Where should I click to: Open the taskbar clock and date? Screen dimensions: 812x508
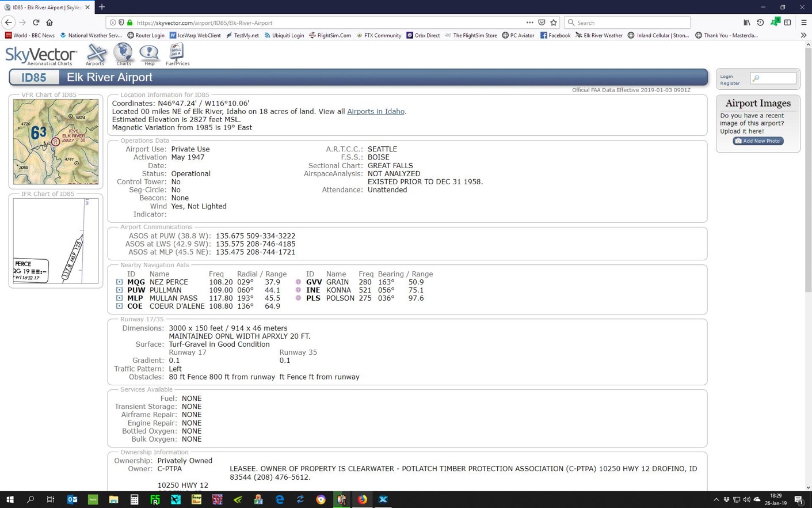776,499
